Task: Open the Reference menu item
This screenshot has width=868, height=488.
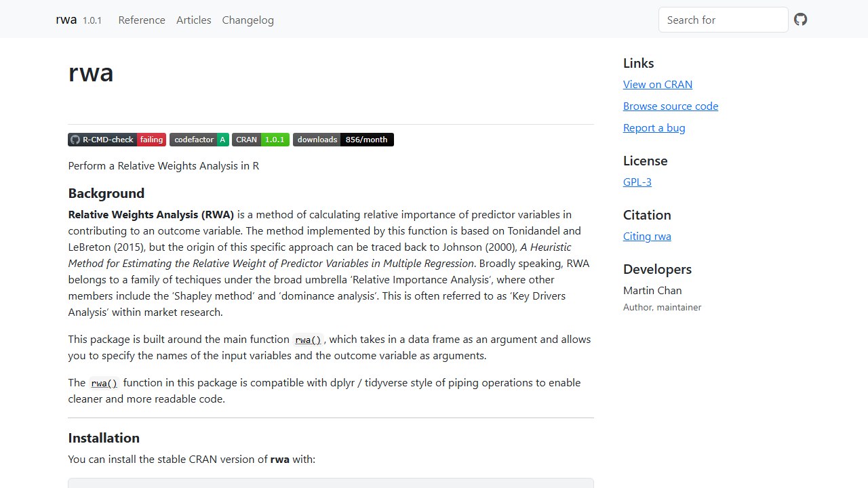Action: click(x=142, y=20)
